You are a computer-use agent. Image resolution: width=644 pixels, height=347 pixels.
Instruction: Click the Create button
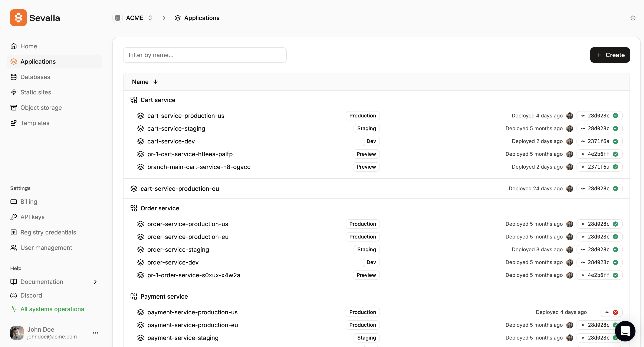(x=610, y=55)
